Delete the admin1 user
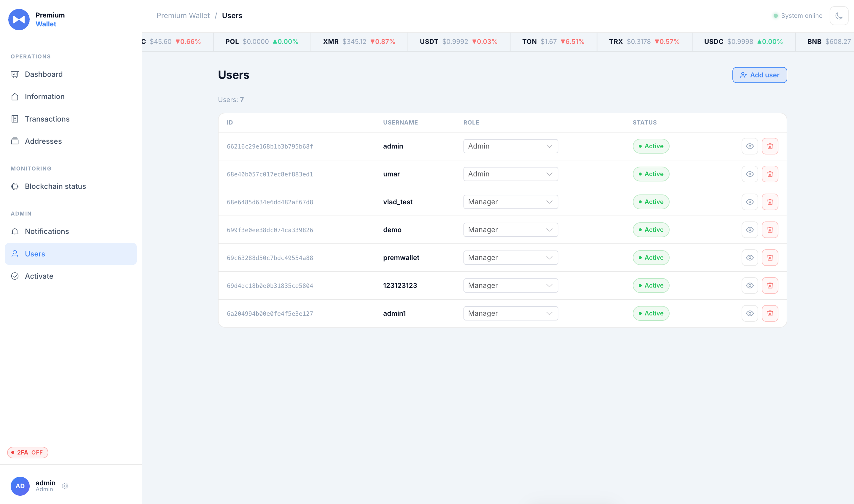This screenshot has height=504, width=854. tap(770, 313)
